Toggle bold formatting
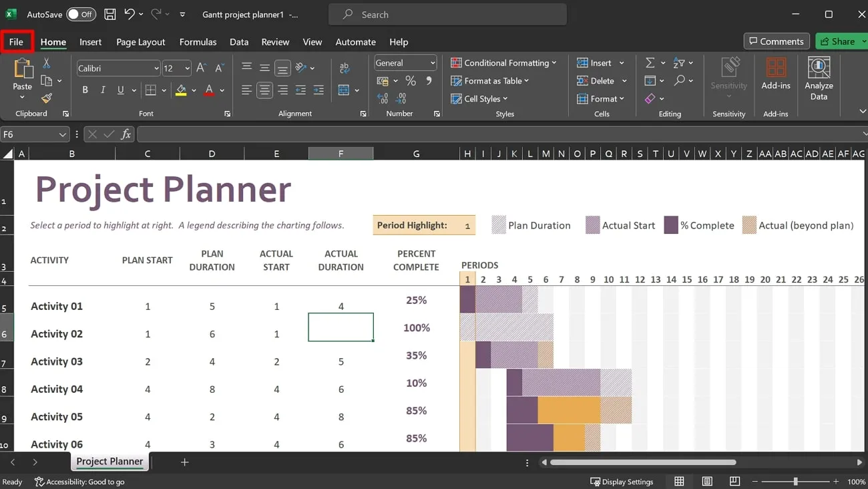 coord(85,90)
